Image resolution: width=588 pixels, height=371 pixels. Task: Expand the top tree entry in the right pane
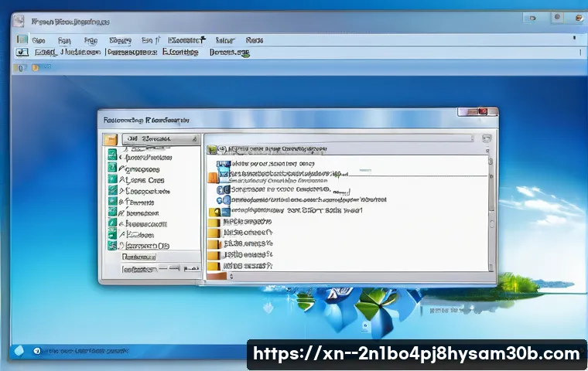(220, 149)
